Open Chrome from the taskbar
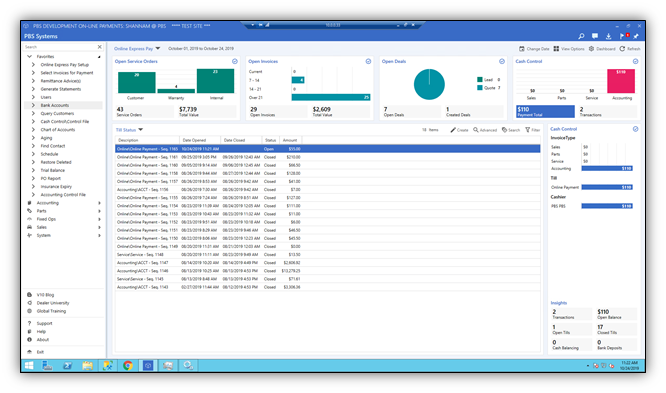Viewport: 666px width, 393px height. [127, 365]
